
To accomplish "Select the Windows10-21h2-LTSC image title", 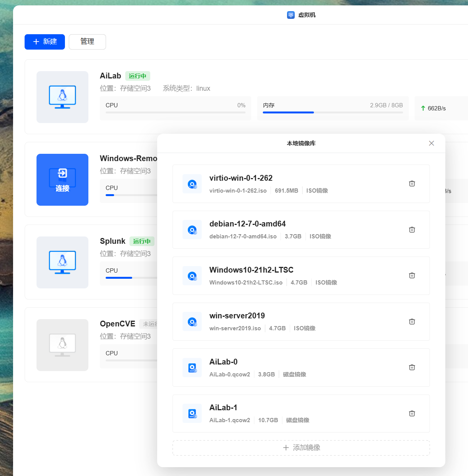I will pos(251,270).
